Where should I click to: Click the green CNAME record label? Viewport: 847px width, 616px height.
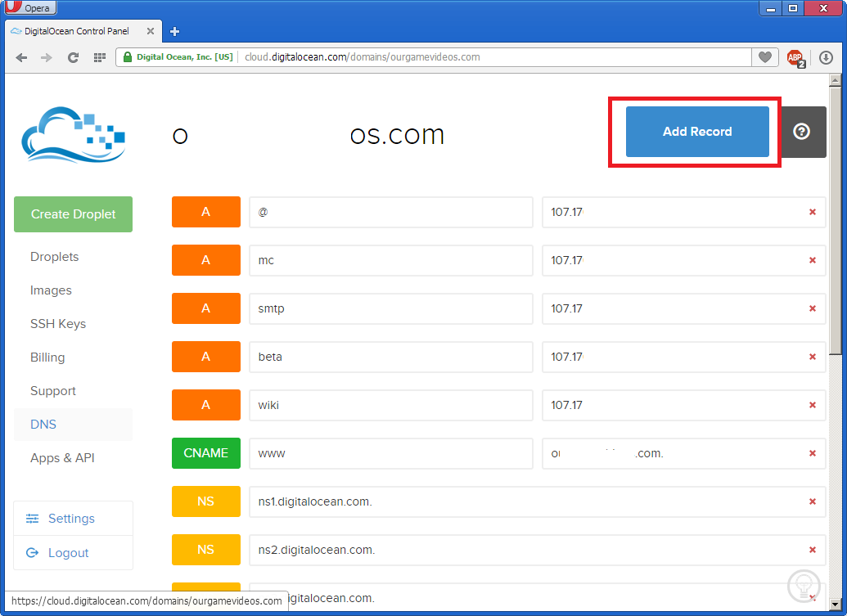(205, 453)
